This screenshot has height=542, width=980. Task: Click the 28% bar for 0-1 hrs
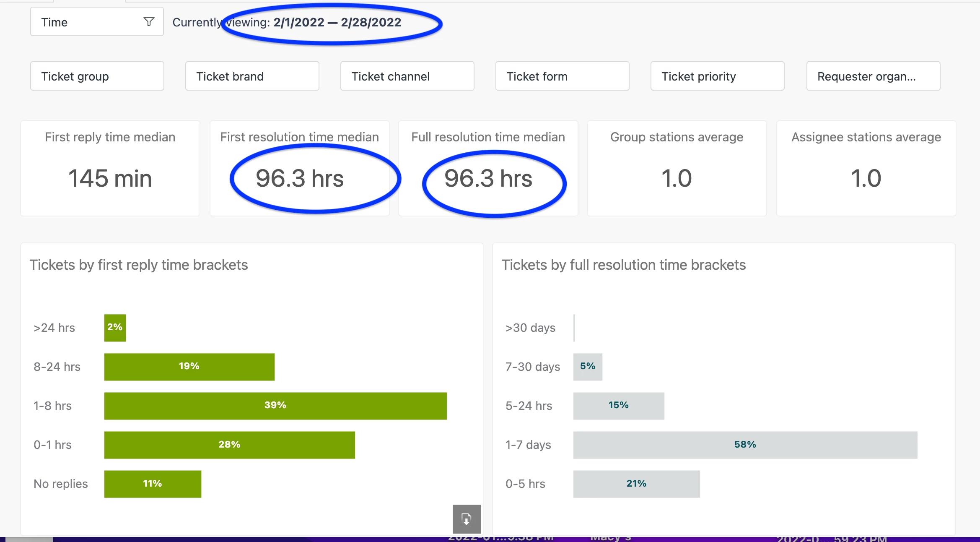(229, 445)
